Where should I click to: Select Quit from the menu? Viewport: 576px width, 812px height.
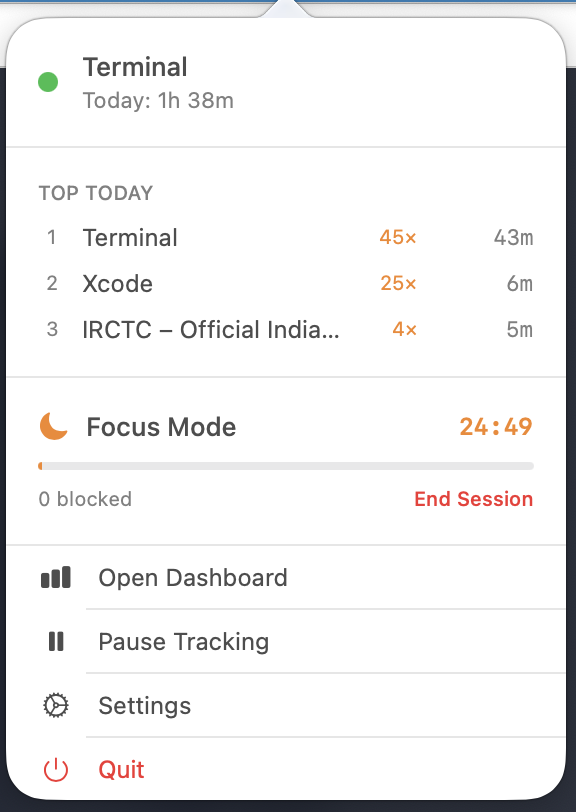coord(120,769)
